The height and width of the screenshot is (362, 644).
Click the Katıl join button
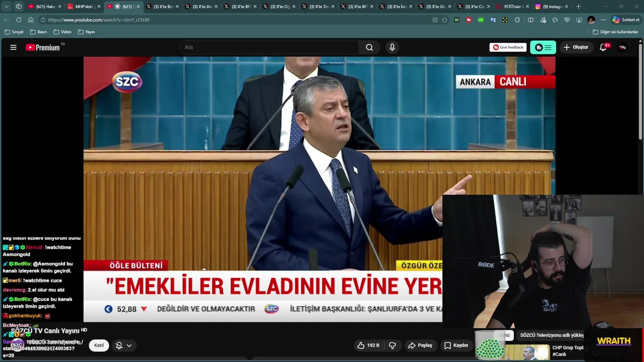(99, 345)
